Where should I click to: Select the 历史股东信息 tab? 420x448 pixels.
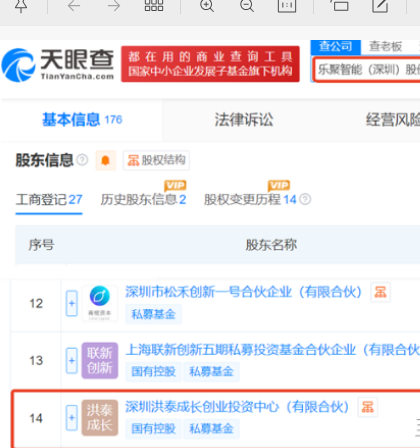click(x=143, y=199)
